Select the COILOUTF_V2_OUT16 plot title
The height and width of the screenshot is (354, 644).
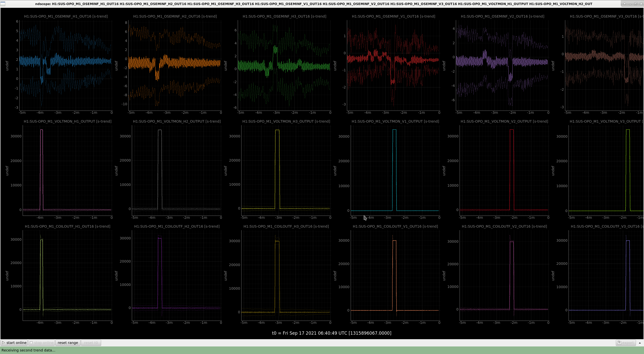[x=504, y=226]
